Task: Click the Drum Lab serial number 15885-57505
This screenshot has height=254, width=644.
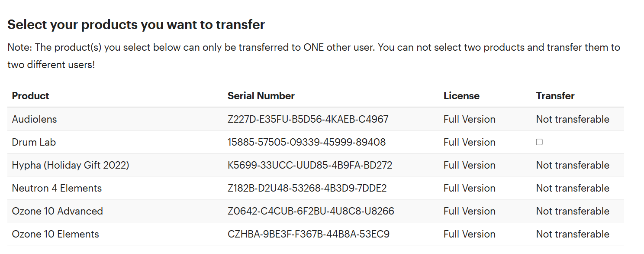Action: click(306, 142)
